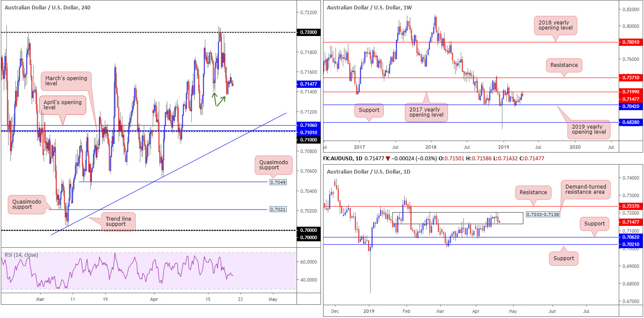Click the red 0.78010 price tag
The image size is (644, 318).
click(631, 42)
